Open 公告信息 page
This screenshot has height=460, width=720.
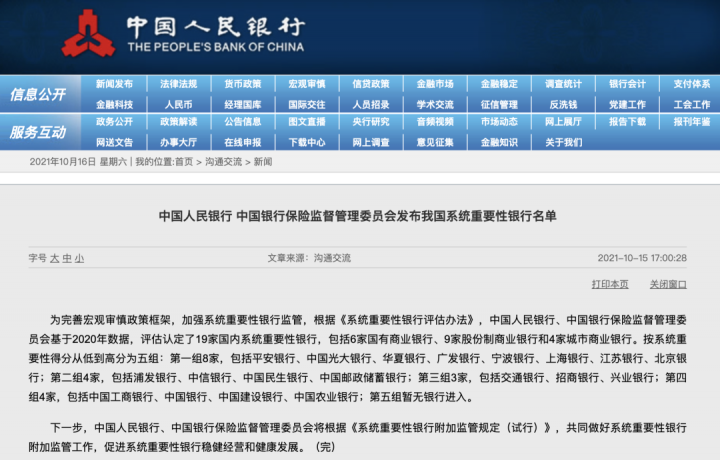[x=242, y=122]
